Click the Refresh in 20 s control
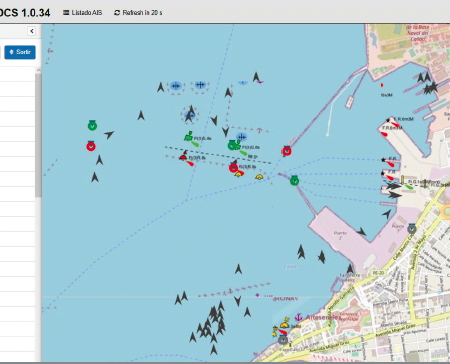This screenshot has width=450, height=364. click(138, 13)
